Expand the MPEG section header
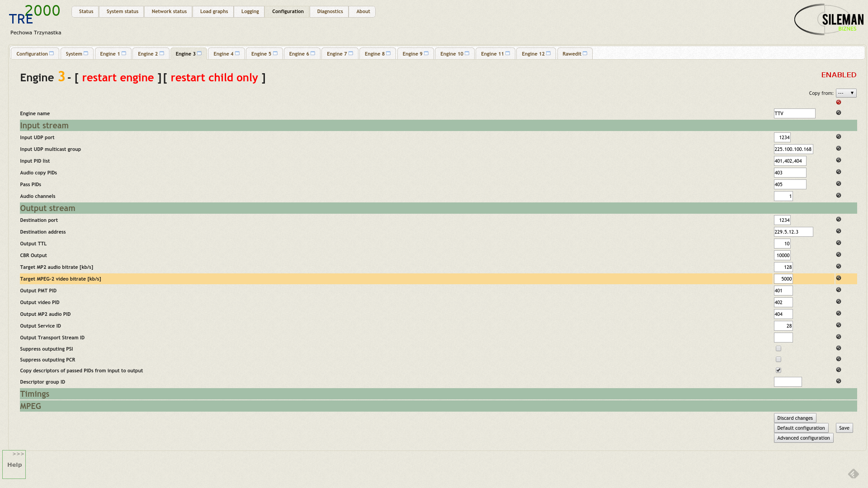Viewport: 868px width, 488px height. click(31, 406)
